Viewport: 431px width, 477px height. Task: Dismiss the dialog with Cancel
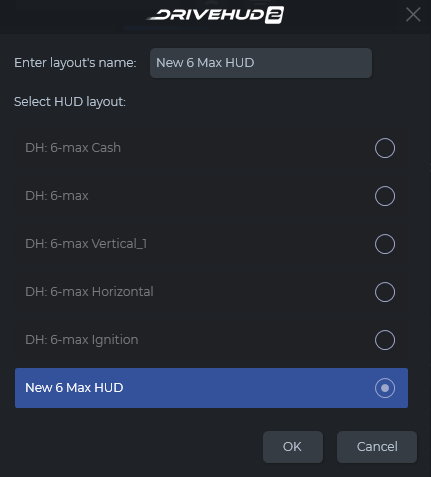[x=377, y=447]
